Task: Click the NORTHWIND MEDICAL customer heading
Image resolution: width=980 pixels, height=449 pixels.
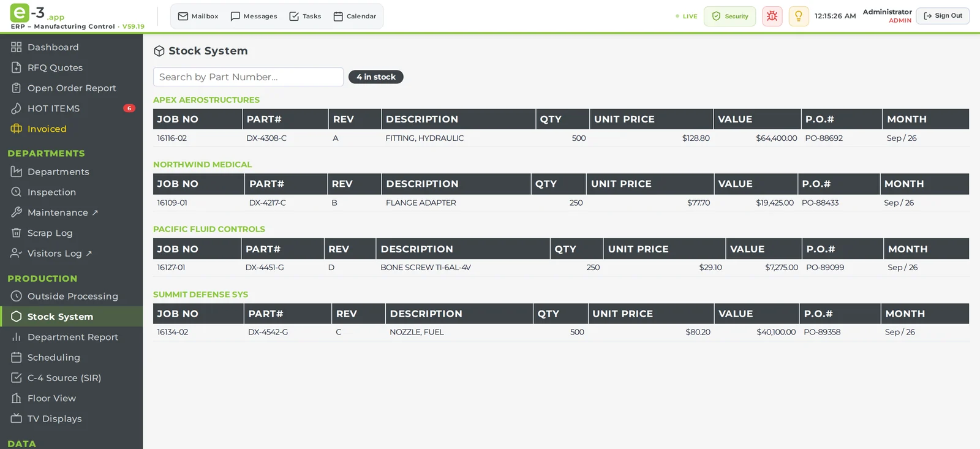Action: tap(202, 164)
